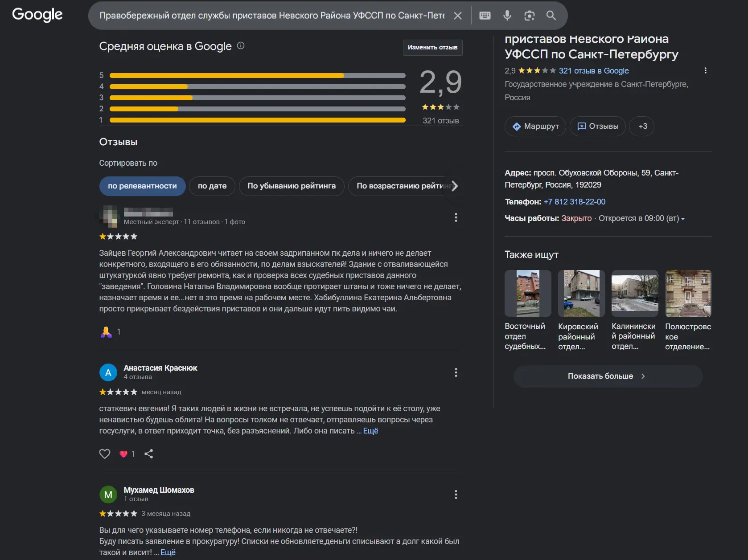Sort reviews По убыванию рейтинга

tap(292, 186)
